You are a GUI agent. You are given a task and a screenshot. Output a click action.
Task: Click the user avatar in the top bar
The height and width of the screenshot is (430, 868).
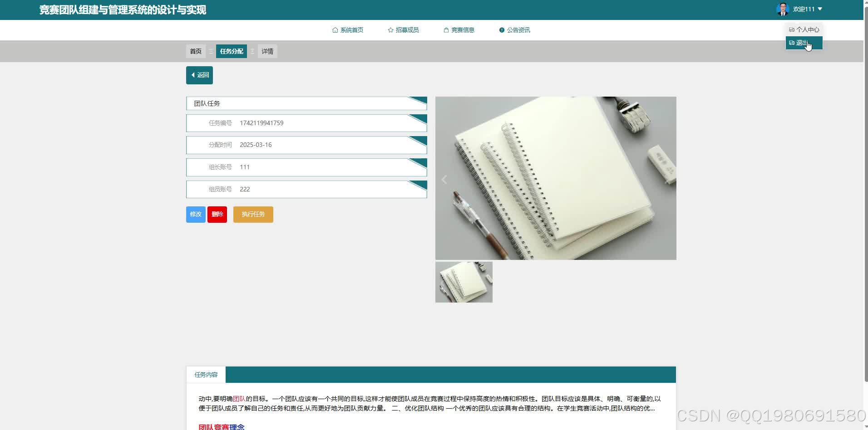[x=783, y=9]
